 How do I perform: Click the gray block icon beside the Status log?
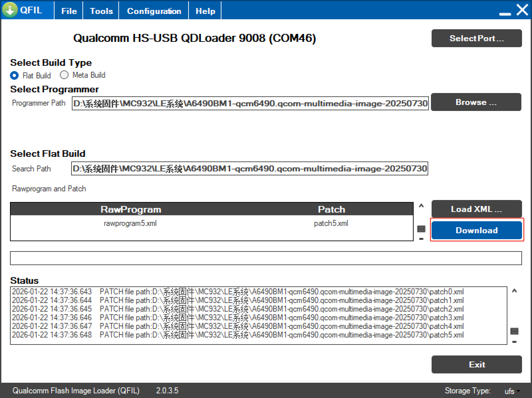[514, 331]
